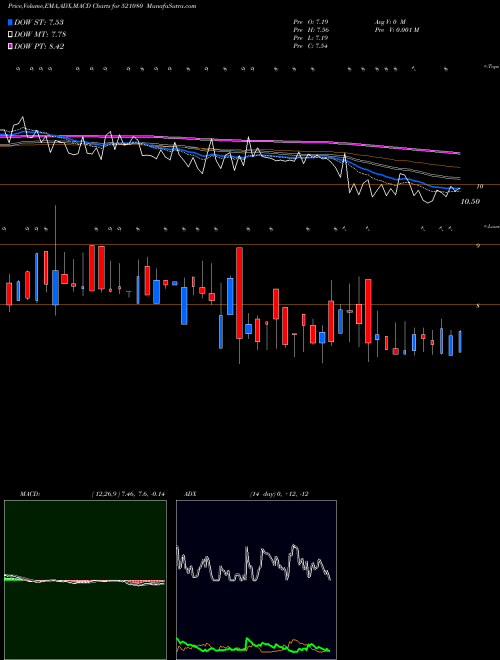
Task: Click the 8 price-axis label on candlestick chart
Action: 478,306
